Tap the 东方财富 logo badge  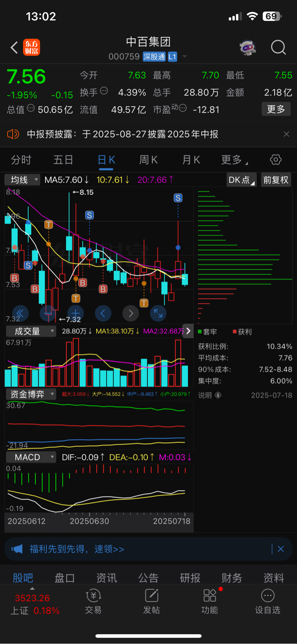(x=31, y=47)
